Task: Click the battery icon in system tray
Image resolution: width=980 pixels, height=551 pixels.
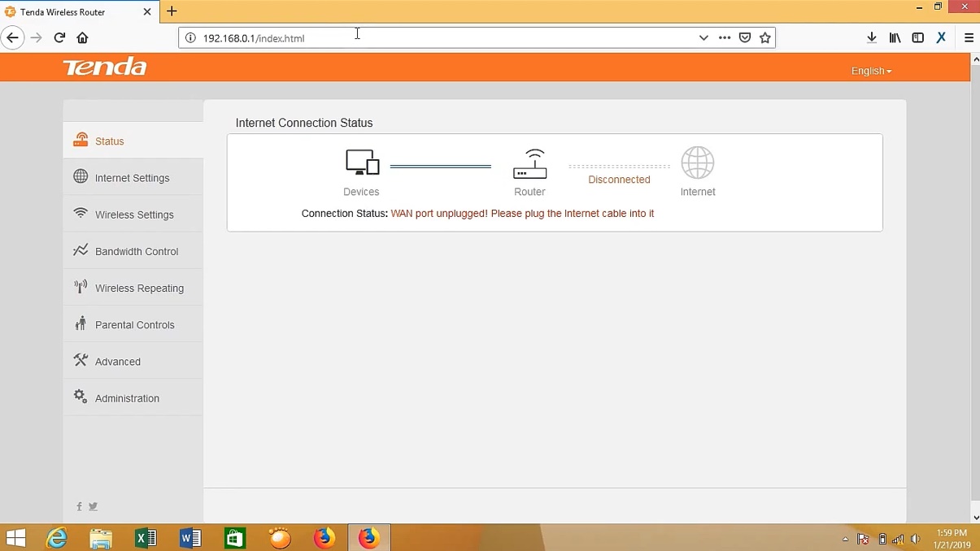Action: click(882, 539)
